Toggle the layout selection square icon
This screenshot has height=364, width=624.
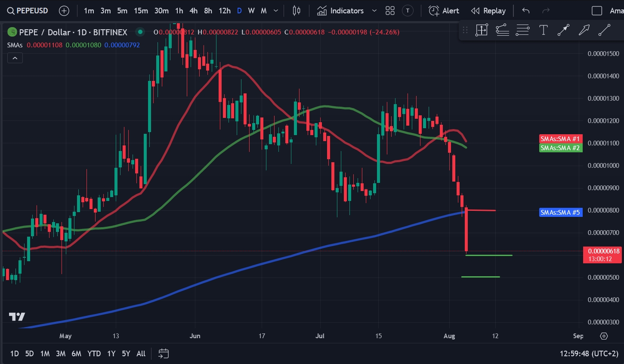(597, 11)
